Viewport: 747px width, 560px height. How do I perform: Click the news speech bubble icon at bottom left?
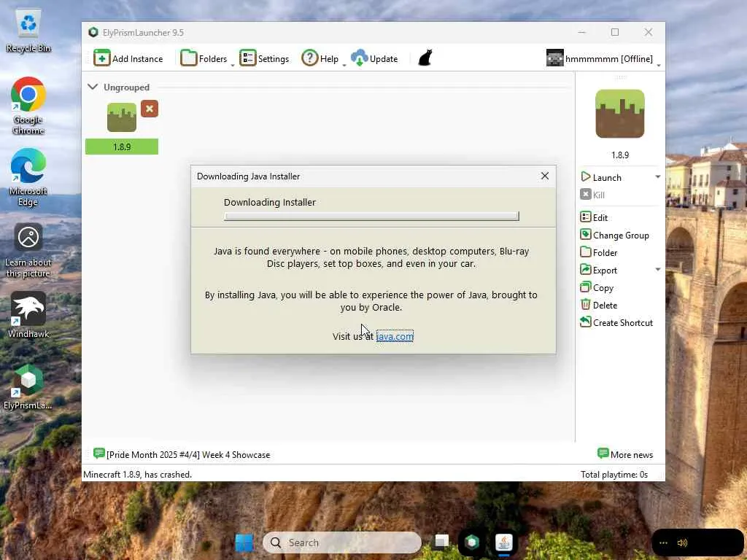tap(98, 454)
